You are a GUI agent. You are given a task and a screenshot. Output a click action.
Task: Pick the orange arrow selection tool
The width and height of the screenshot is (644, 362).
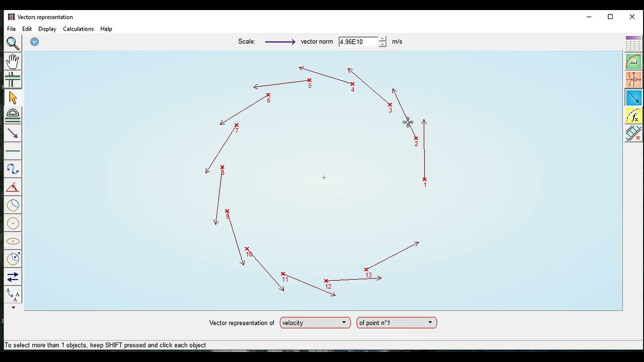pos(13,98)
